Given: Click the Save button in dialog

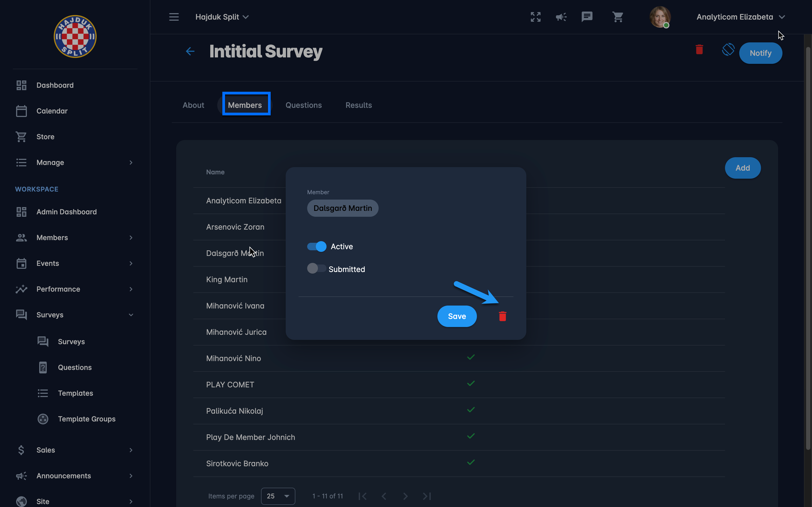Looking at the screenshot, I should 457,316.
